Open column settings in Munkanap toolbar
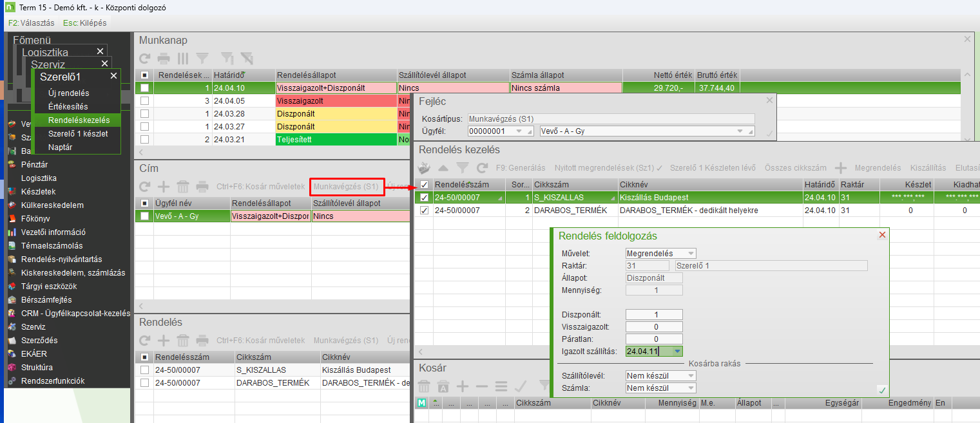 click(x=183, y=58)
